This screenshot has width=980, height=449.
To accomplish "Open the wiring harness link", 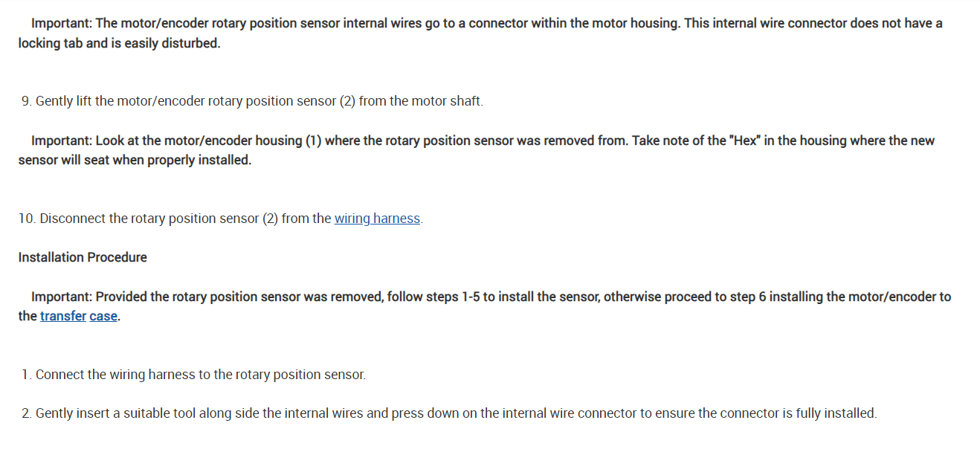I will pyautogui.click(x=377, y=219).
